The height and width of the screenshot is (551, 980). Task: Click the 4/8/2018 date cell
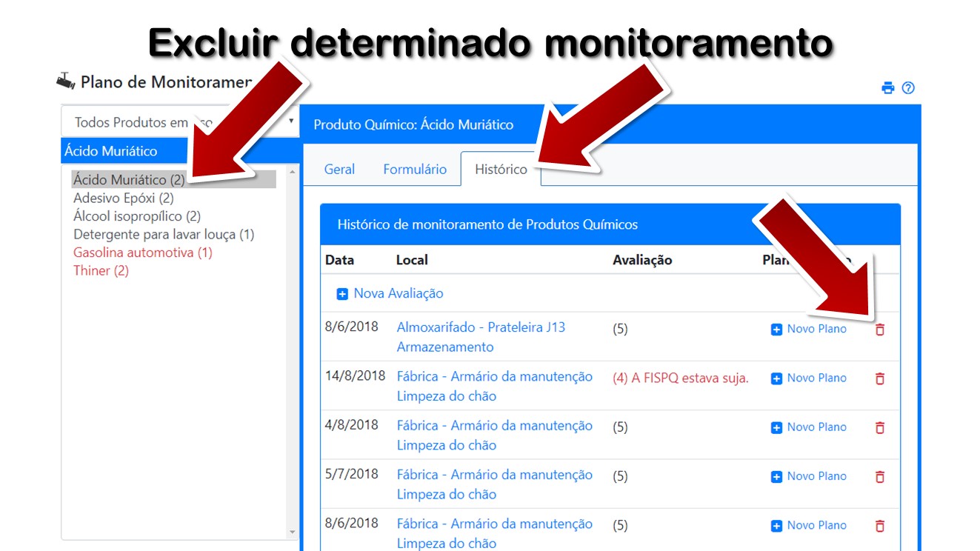click(x=352, y=425)
